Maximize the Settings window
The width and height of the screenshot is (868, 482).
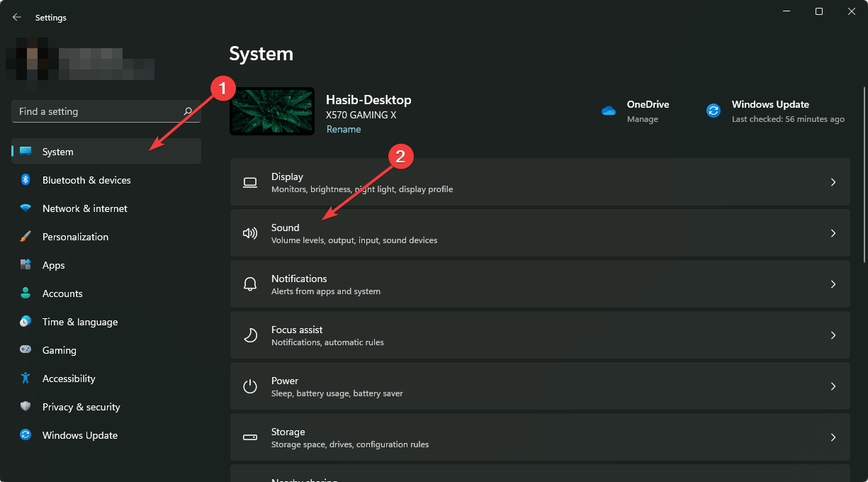point(819,11)
